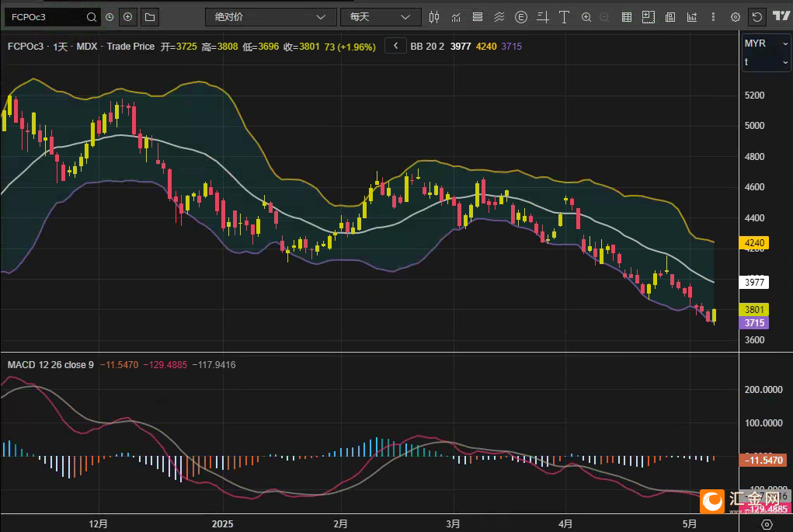Zoom in using the magnifier plus icon
The height and width of the screenshot is (532, 793).
(586, 16)
